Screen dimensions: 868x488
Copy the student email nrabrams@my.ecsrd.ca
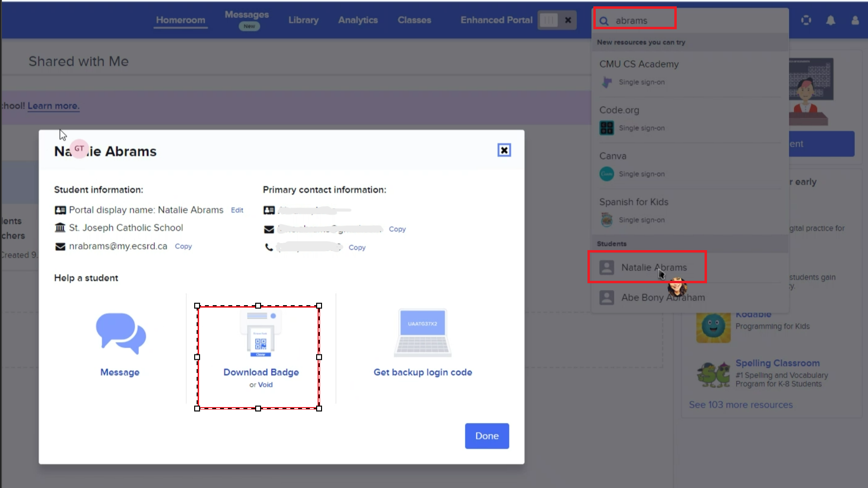[x=183, y=246]
